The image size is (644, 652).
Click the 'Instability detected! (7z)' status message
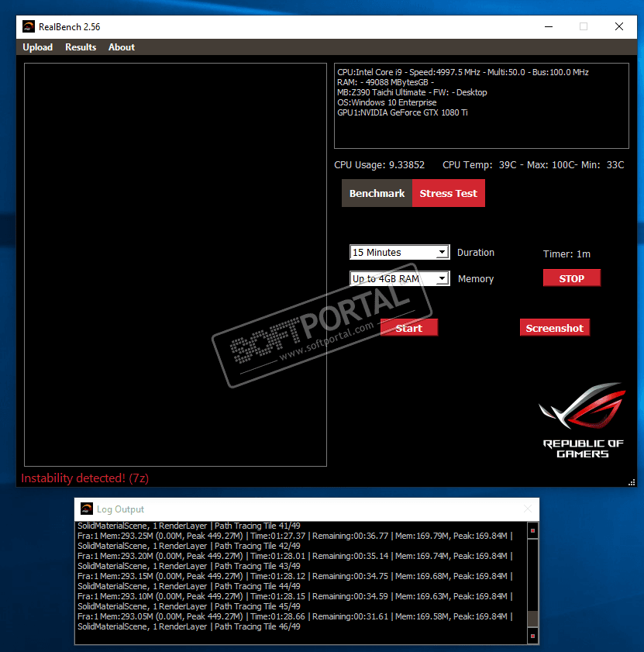[84, 478]
